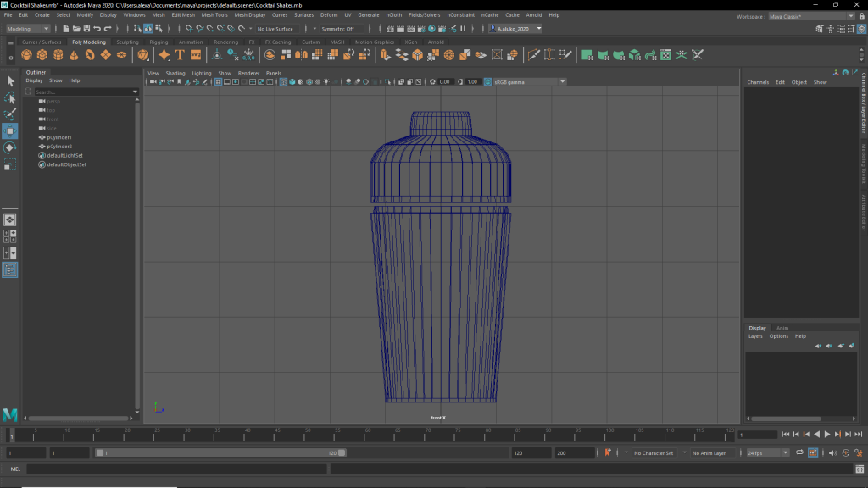The height and width of the screenshot is (488, 868).
Task: Click the save scene icon
Action: 86,29
